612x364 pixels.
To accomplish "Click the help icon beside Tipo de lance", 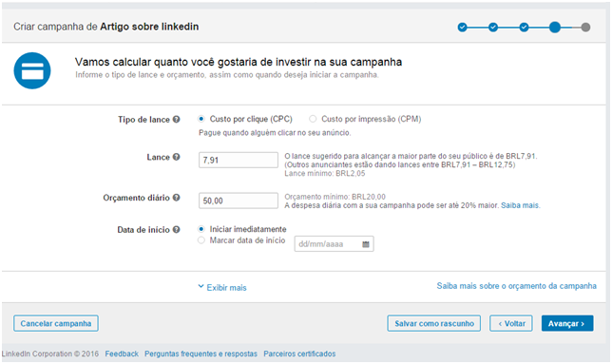I will coord(177,120).
